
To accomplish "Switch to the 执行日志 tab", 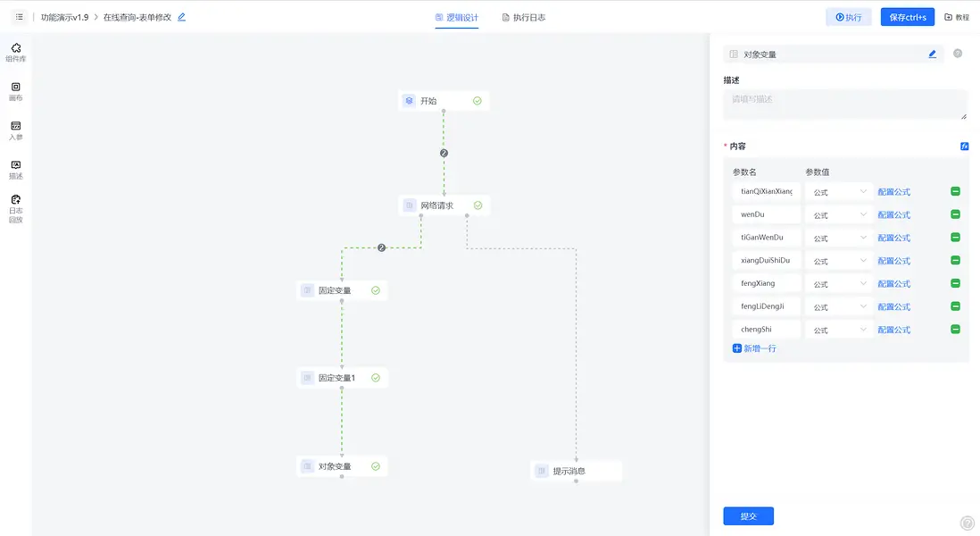I will click(524, 17).
